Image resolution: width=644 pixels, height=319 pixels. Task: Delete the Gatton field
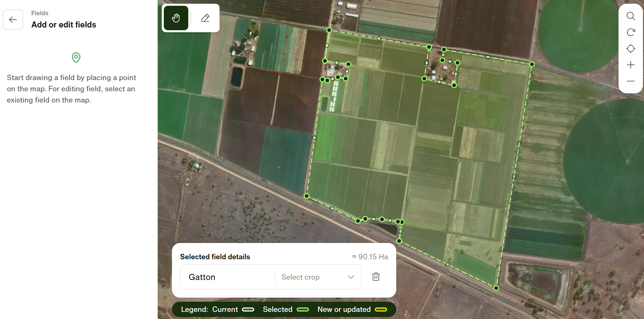click(376, 277)
